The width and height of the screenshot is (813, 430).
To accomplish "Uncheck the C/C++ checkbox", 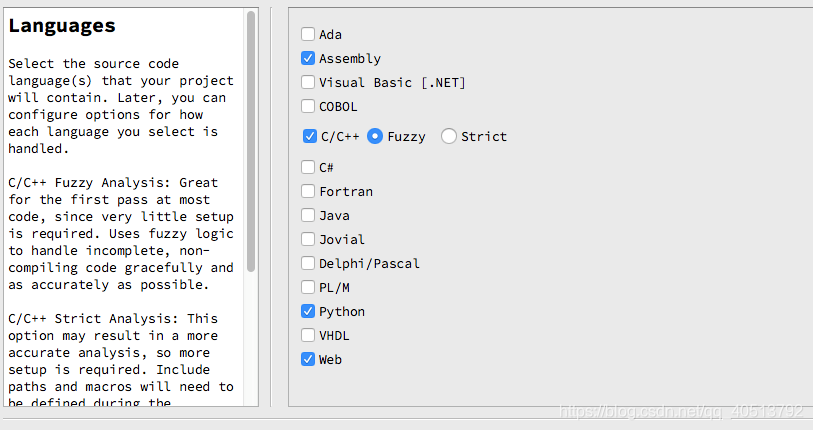I will (x=310, y=137).
